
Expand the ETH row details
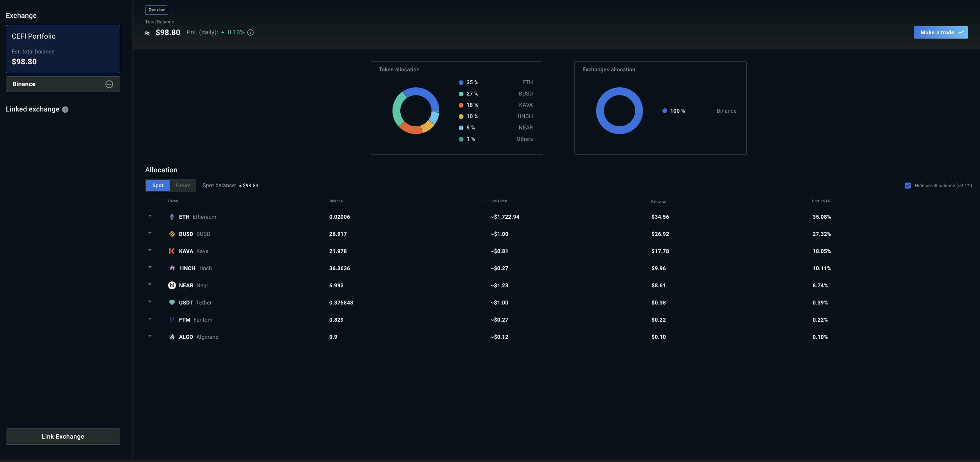click(150, 216)
